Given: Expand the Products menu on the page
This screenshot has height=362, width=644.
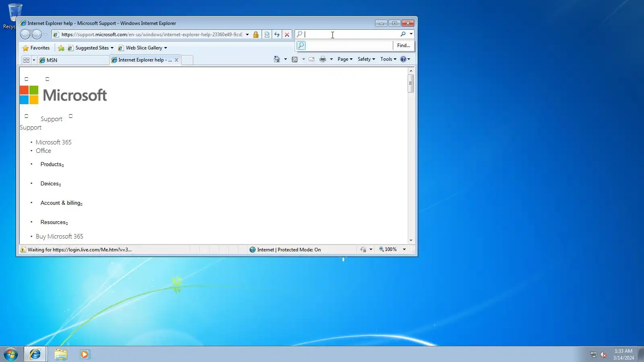Looking at the screenshot, I should point(52,164).
